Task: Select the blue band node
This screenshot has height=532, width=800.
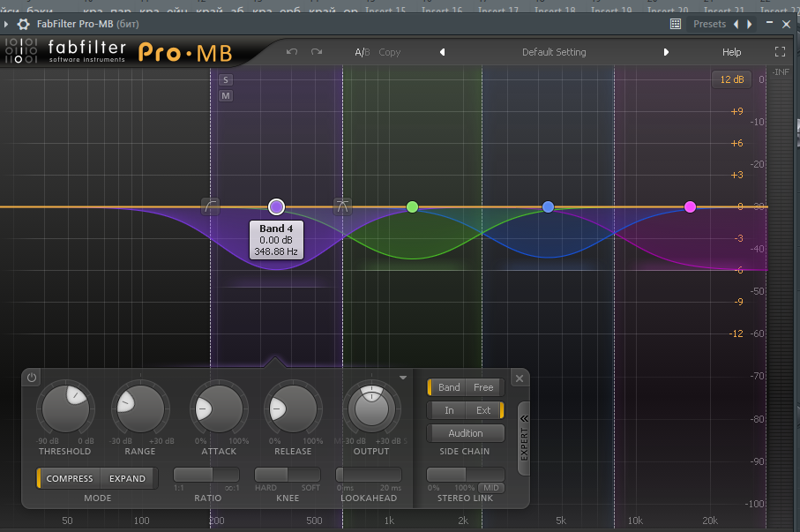Action: [x=548, y=206]
